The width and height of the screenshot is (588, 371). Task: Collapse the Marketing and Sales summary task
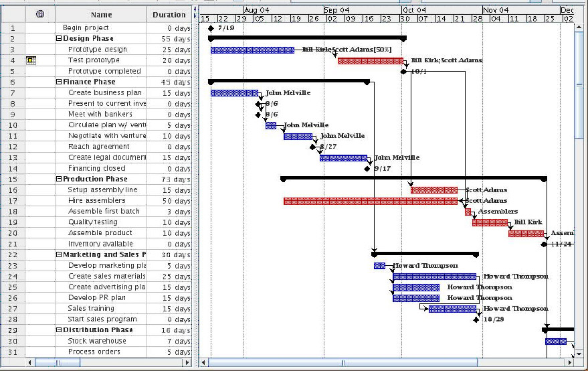pyautogui.click(x=59, y=254)
